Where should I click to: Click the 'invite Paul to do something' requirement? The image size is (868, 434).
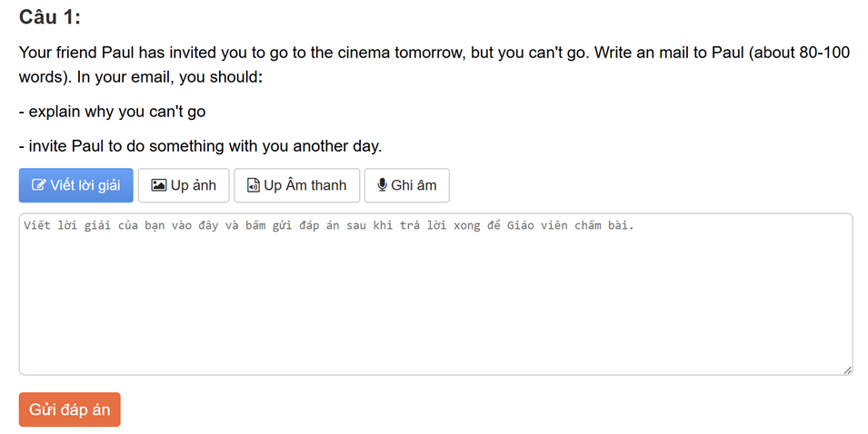coord(200,146)
